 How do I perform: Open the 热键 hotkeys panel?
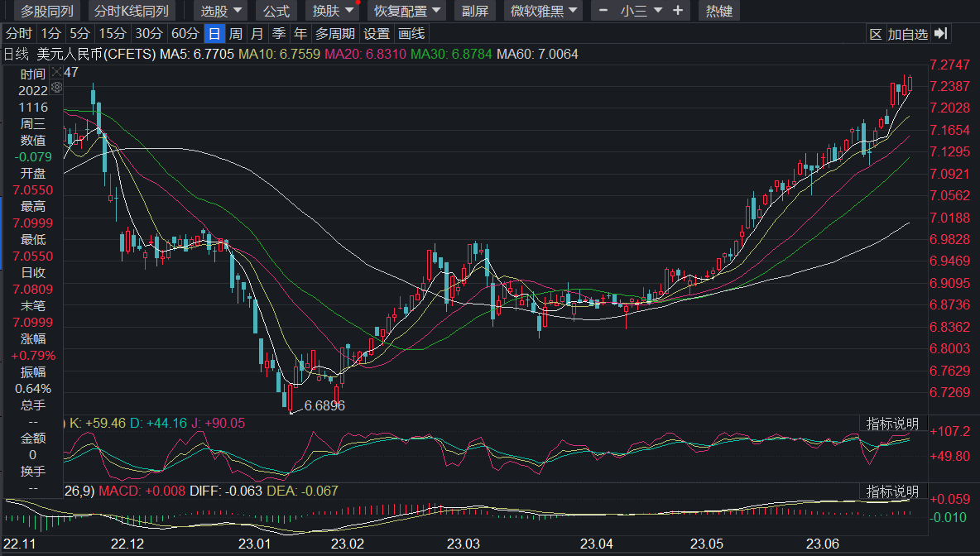[x=718, y=11]
